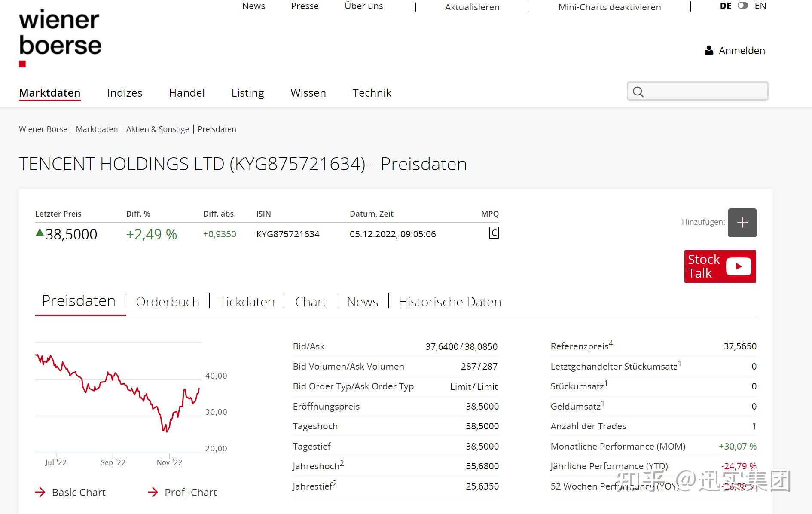Click the Monatliche Performance value +30,07 %

coord(738,447)
